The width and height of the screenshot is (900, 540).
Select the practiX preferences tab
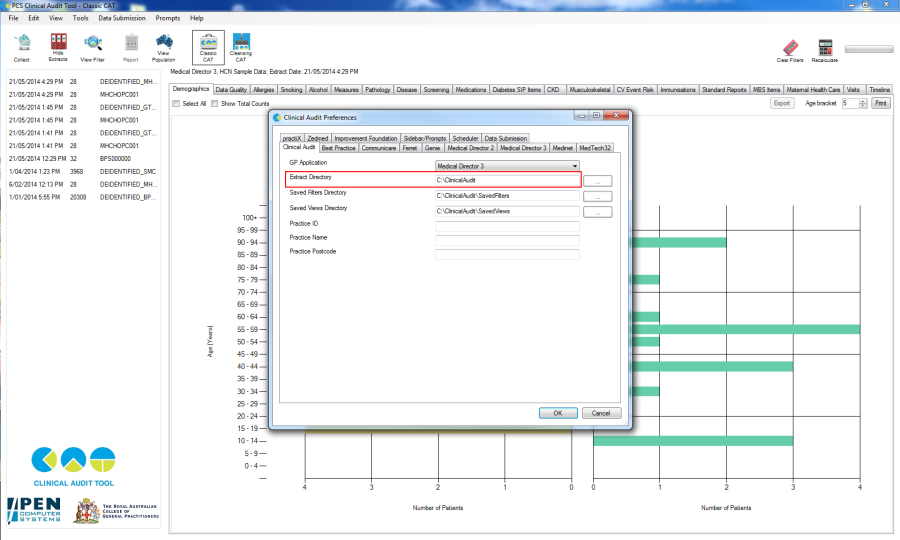pyautogui.click(x=292, y=138)
